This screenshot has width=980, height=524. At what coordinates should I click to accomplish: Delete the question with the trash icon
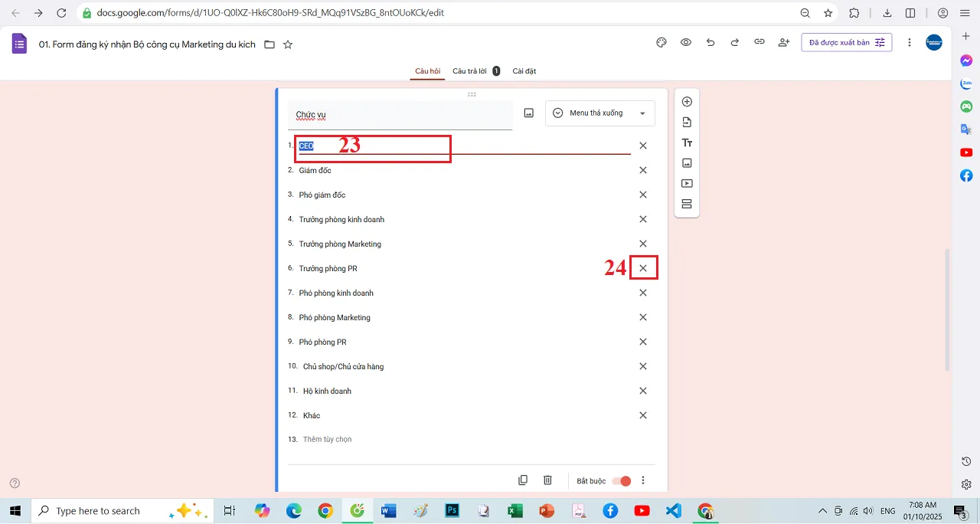coord(547,480)
